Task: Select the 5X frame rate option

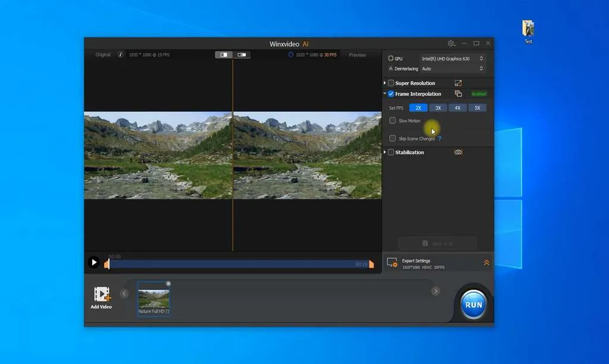Action: tap(476, 108)
